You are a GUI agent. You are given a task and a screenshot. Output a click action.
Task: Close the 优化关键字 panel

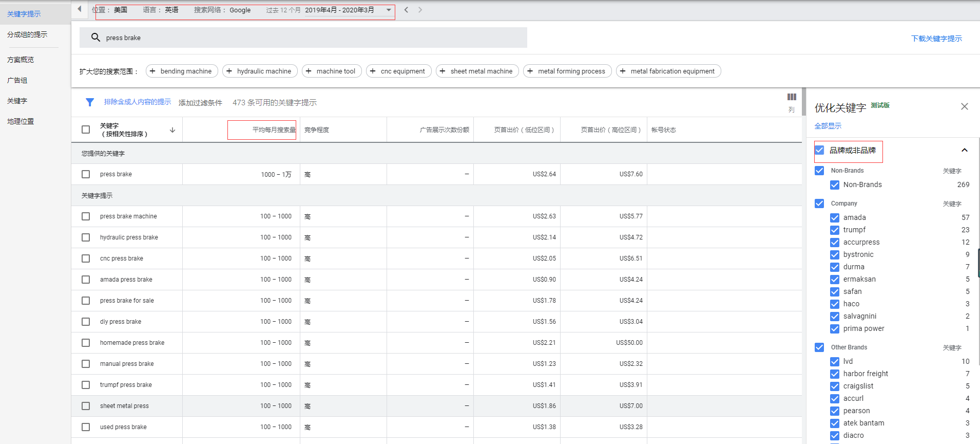[964, 106]
